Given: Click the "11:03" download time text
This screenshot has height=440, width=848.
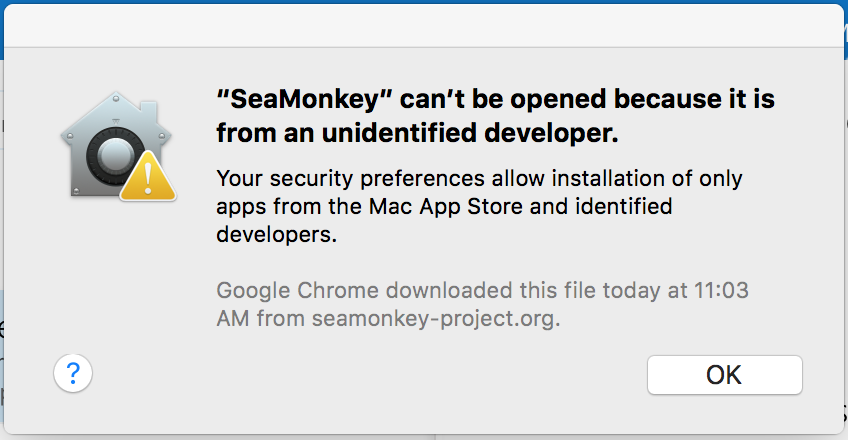Looking at the screenshot, I should tap(721, 291).
